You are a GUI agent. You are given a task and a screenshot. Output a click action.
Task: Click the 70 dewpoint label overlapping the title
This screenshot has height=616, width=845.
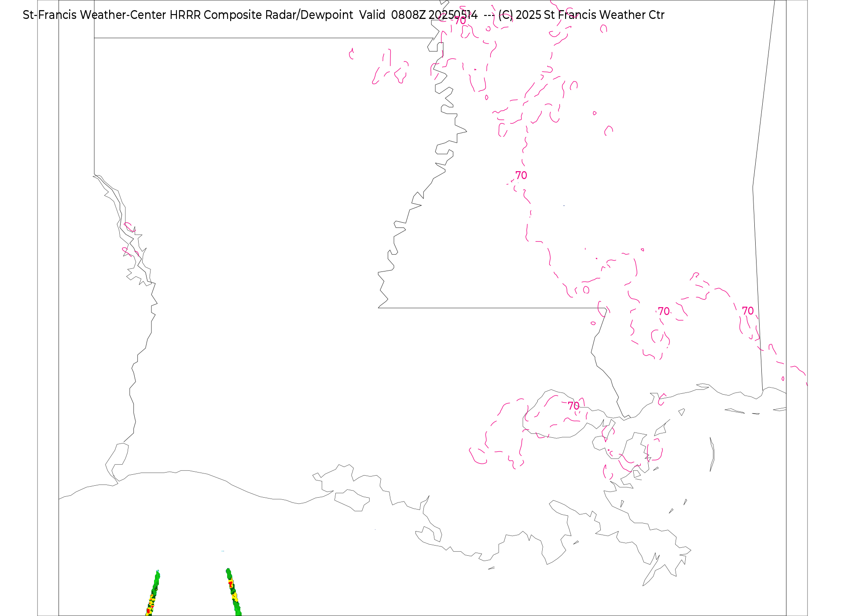click(x=460, y=21)
